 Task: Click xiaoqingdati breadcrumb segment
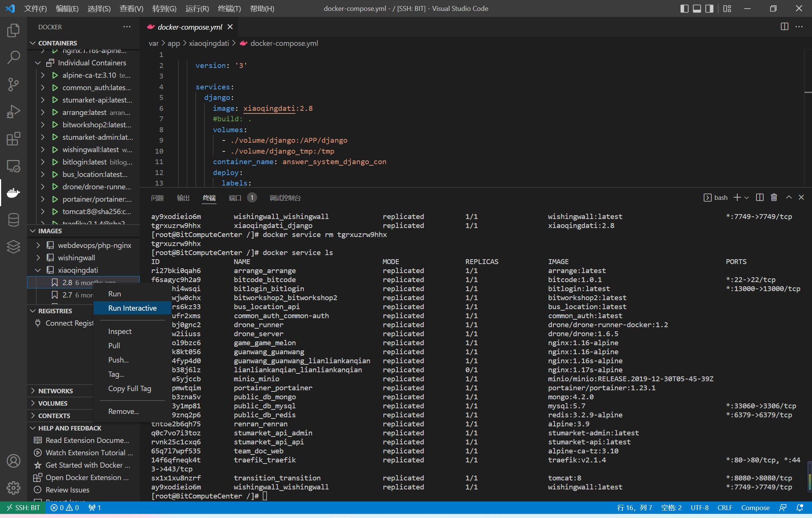209,43
